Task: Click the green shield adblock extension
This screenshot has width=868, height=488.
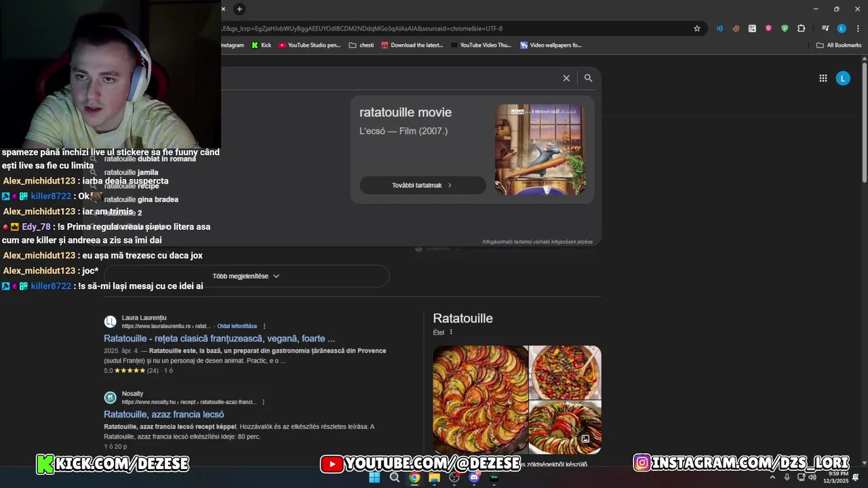Action: (x=785, y=28)
